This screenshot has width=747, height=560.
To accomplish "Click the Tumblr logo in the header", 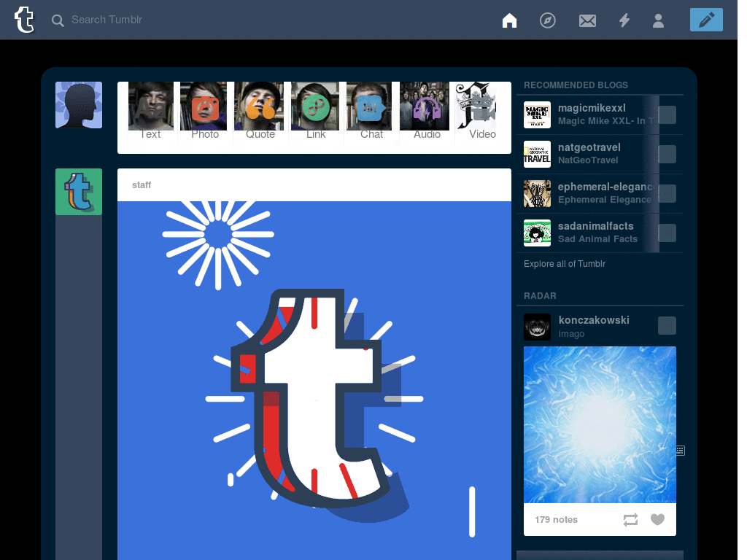I will click(24, 20).
